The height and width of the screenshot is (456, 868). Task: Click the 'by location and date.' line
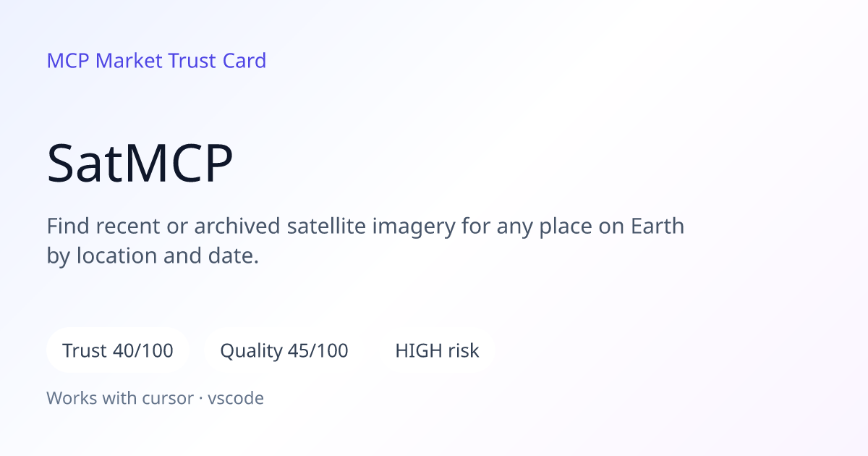[153, 256]
